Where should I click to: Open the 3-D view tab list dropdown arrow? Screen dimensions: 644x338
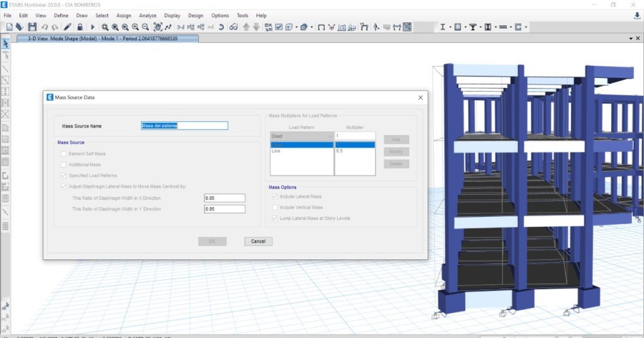[x=631, y=38]
